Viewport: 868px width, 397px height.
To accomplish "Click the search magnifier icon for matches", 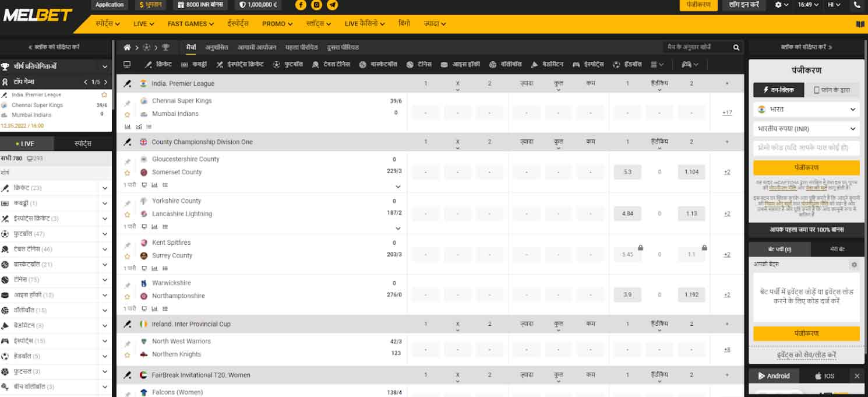I will 736,47.
